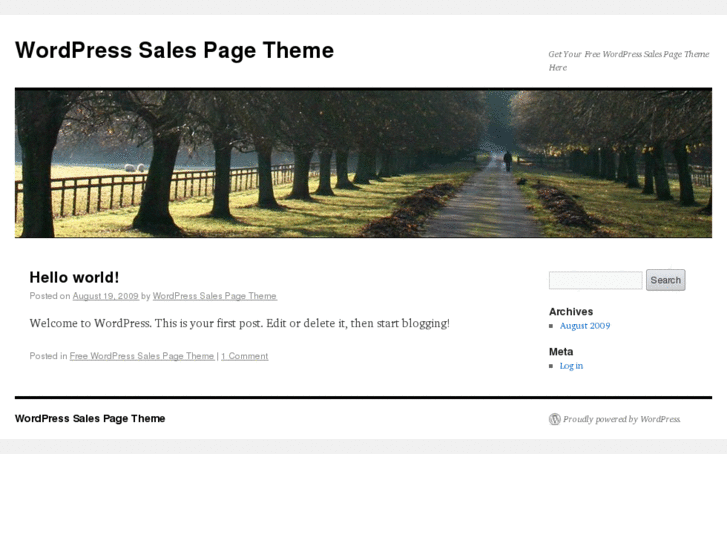Click the Meta sidebar heading

click(x=561, y=352)
